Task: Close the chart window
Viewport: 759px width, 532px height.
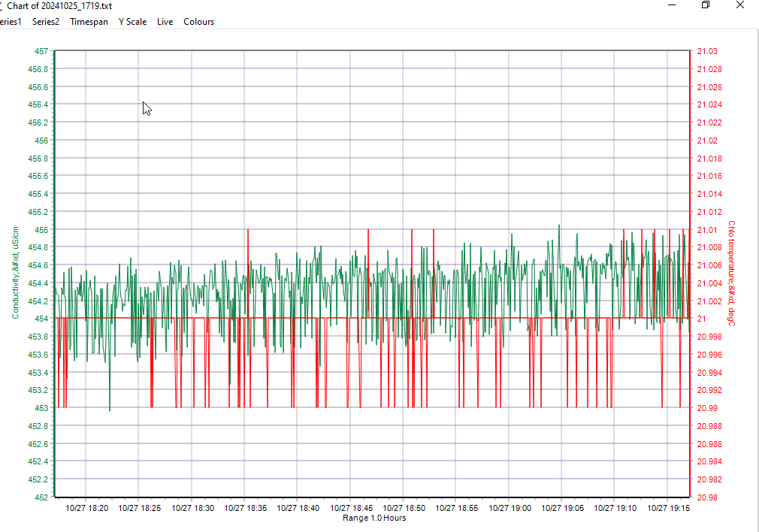Action: 740,5
